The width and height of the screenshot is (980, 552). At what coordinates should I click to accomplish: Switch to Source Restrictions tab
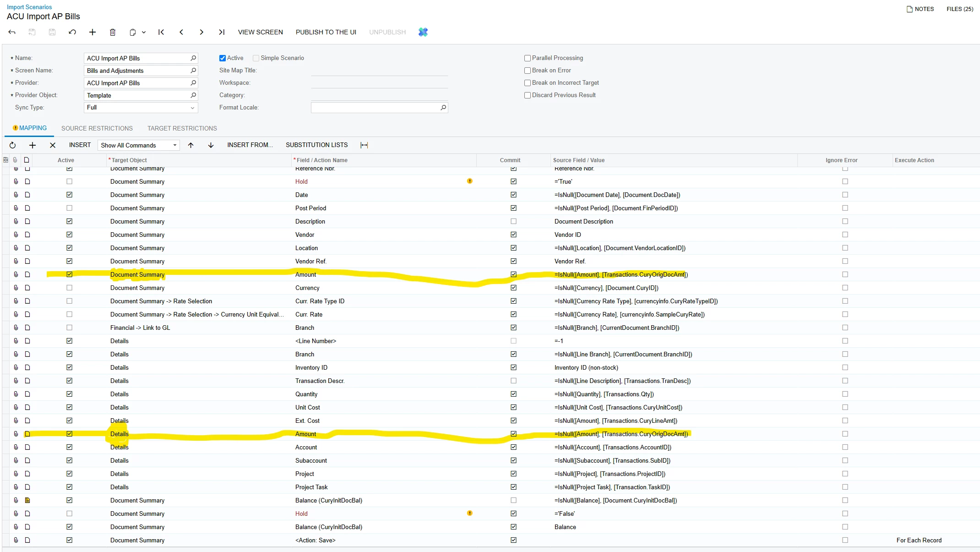(97, 128)
